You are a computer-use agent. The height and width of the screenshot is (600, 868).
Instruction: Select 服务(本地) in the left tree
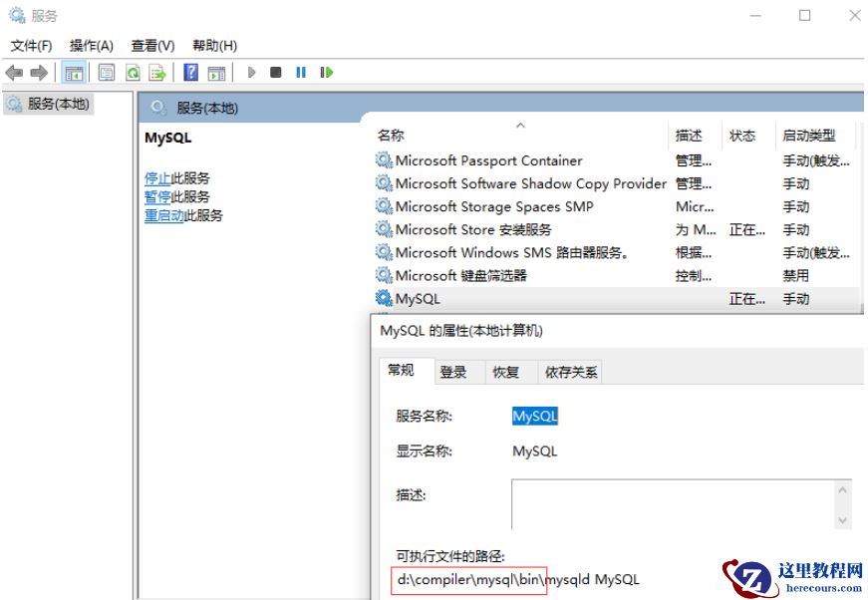coord(49,104)
